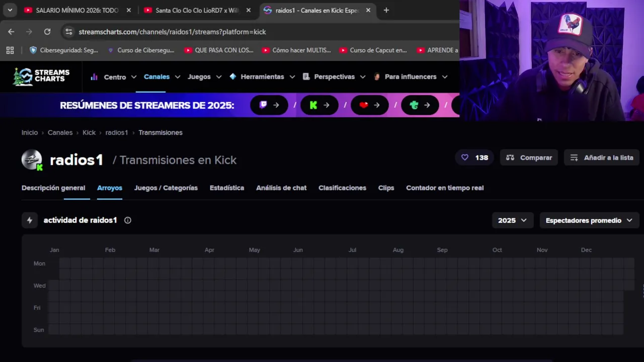Open the browser tab search dropdown
The height and width of the screenshot is (362, 644).
pyautogui.click(x=10, y=10)
